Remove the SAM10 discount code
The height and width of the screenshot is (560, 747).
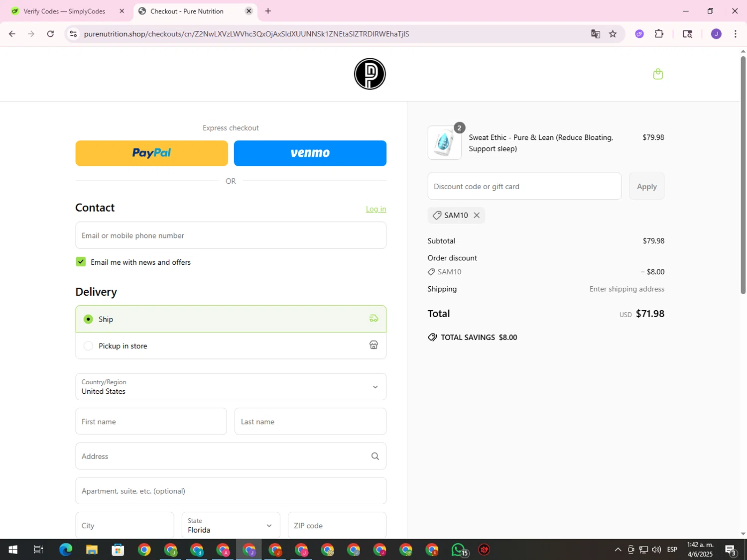coord(477,215)
